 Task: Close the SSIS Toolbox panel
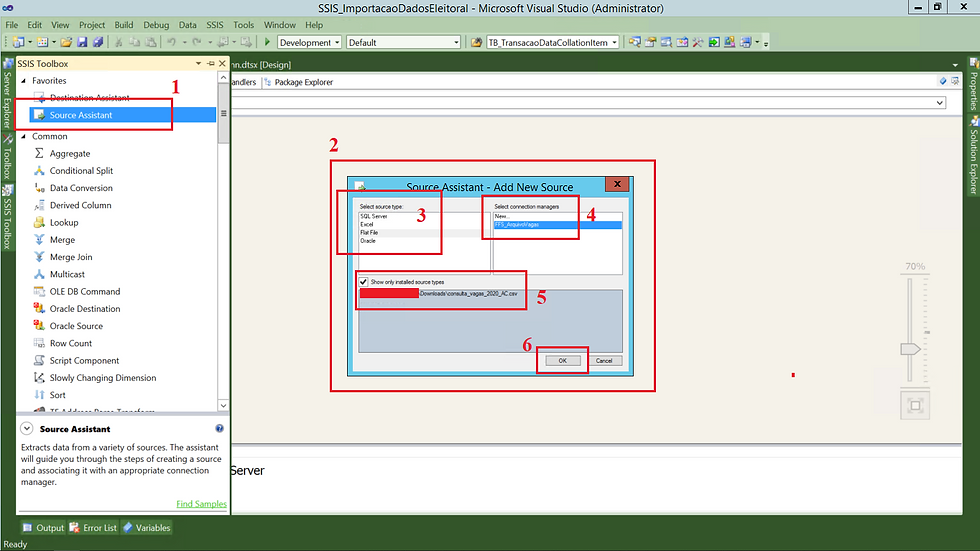222,64
